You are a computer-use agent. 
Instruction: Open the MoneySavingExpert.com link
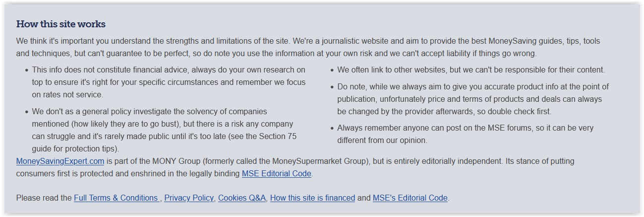60,161
